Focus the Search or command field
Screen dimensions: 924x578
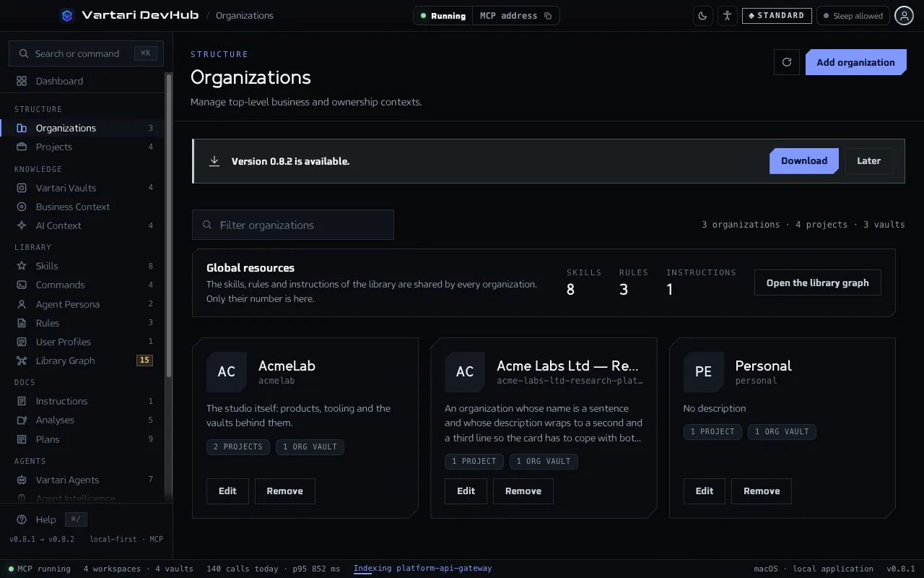tap(86, 53)
